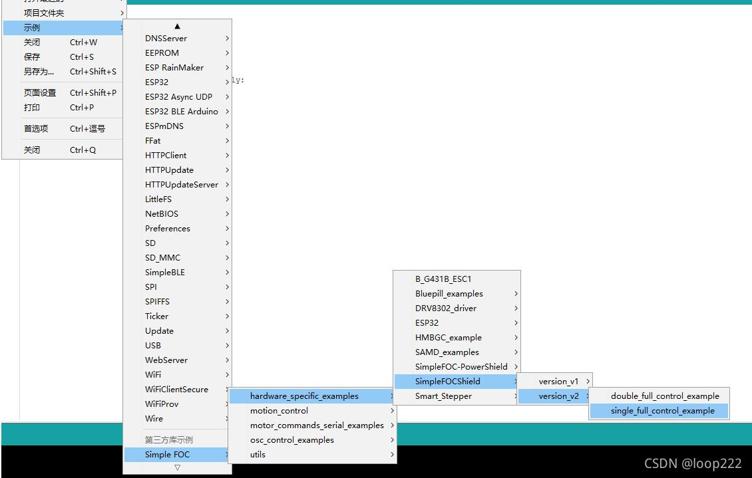Select double_full_control_example sketch

659,396
